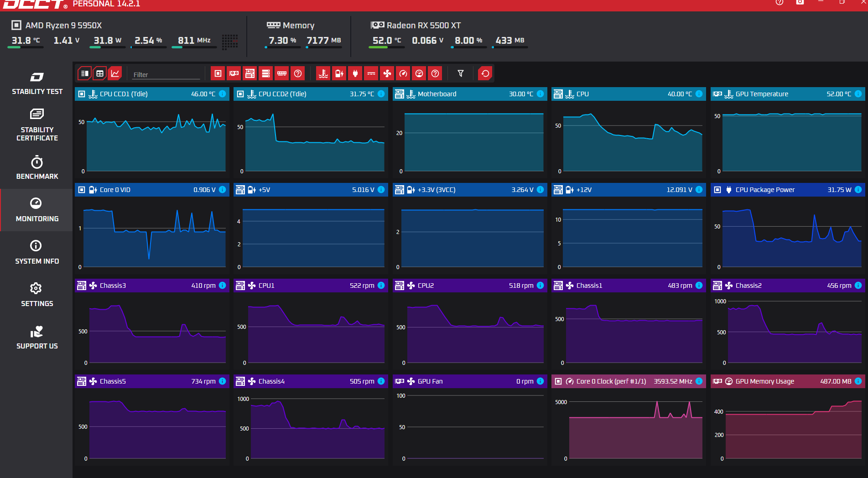Show info for CPU1 fan sensor
The height and width of the screenshot is (478, 868).
click(x=381, y=286)
